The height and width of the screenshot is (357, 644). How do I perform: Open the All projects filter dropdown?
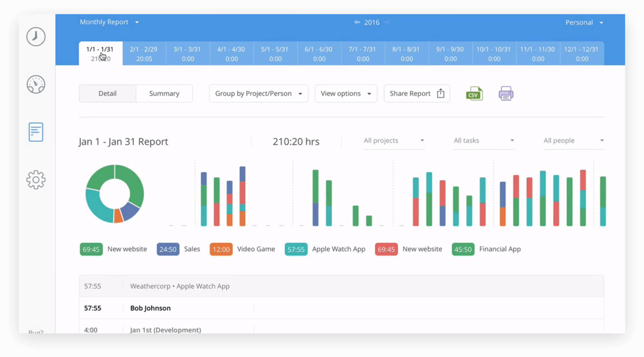[394, 140]
